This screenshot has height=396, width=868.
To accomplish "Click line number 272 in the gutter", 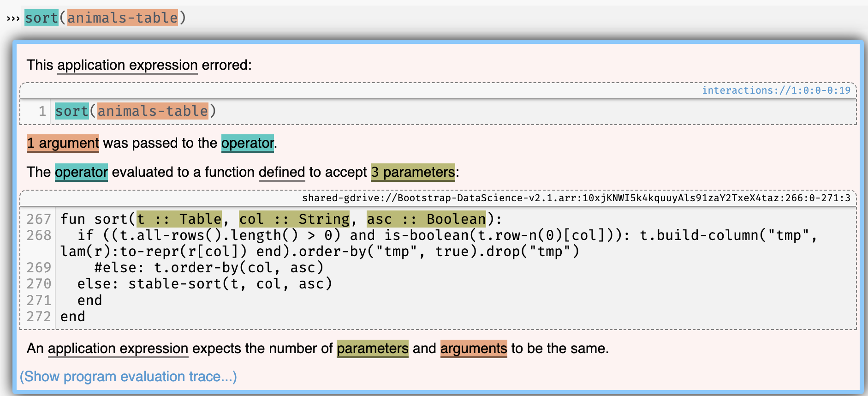I will coord(39,317).
